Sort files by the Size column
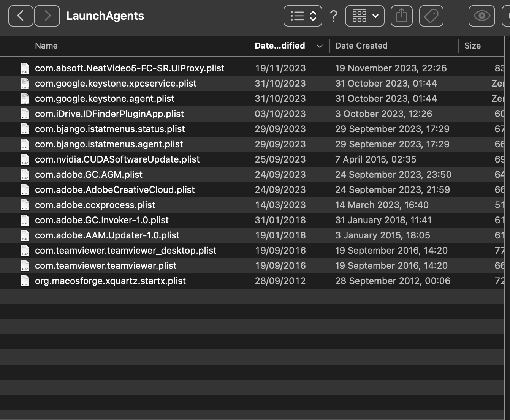Viewport: 510px width, 420px height. tap(472, 46)
